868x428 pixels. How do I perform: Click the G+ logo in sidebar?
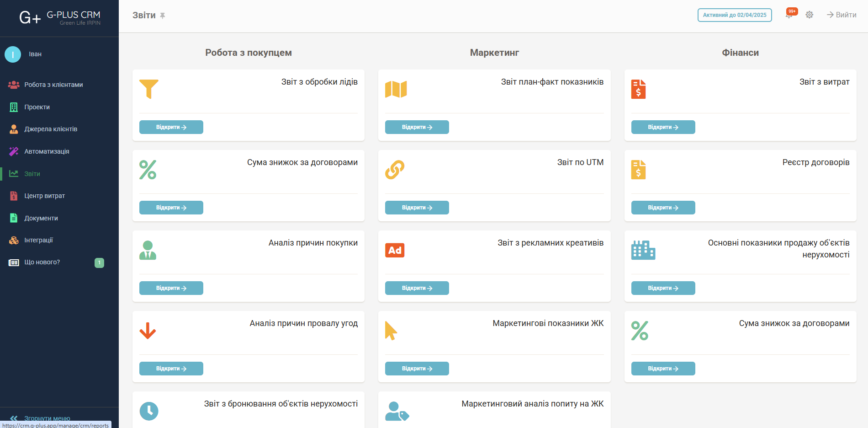pos(30,18)
